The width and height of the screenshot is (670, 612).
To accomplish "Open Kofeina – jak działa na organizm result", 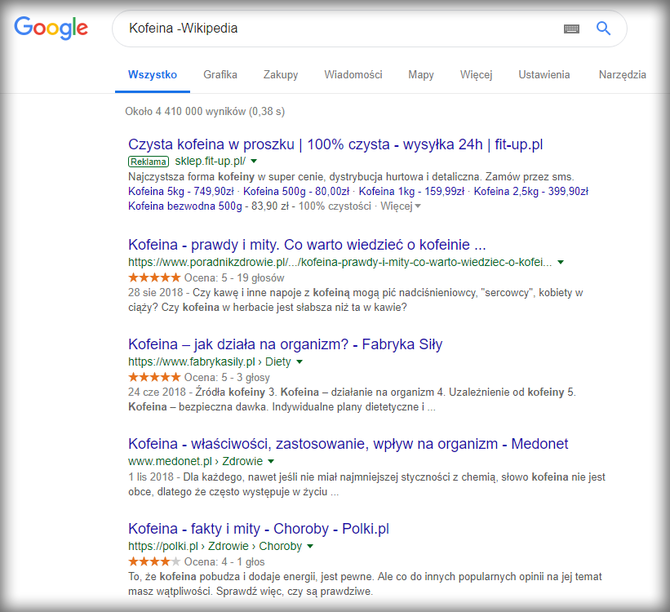I will pos(285,344).
